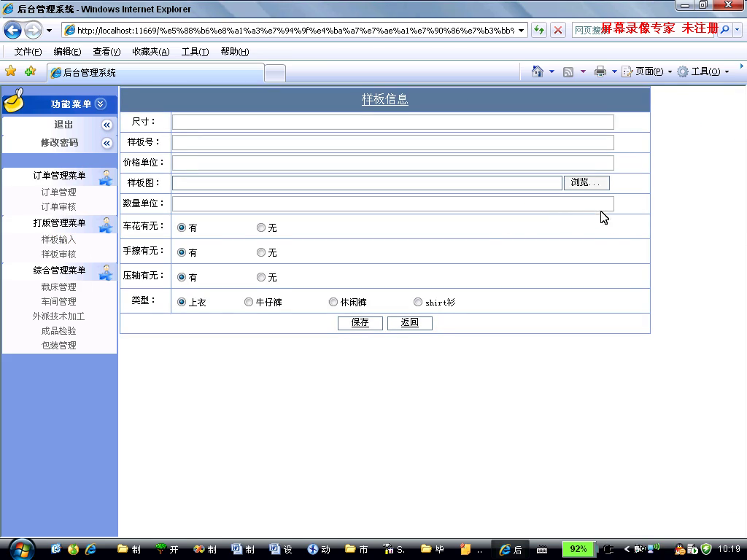Screen dimensions: 747x560
Task: Click the battery 92% indicator
Action: (x=578, y=549)
